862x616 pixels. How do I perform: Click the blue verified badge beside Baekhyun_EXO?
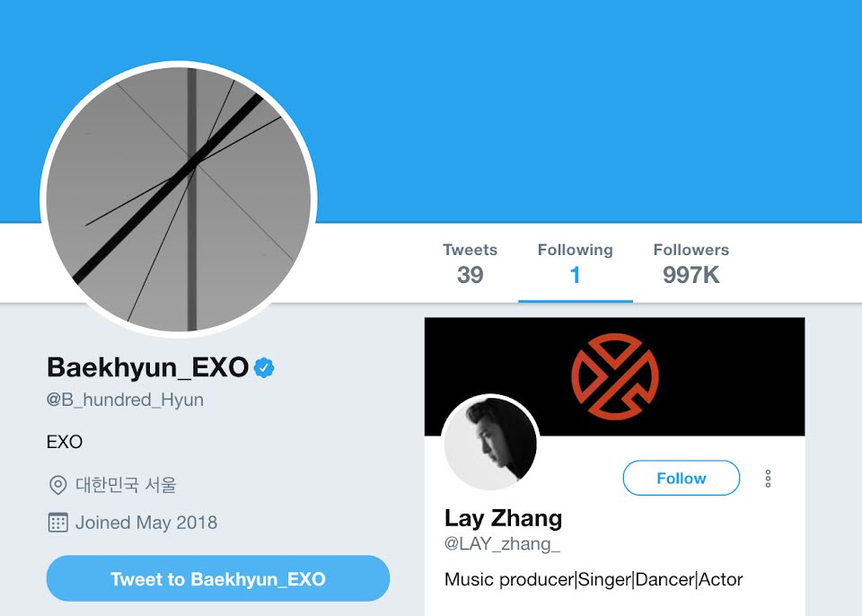[x=264, y=367]
